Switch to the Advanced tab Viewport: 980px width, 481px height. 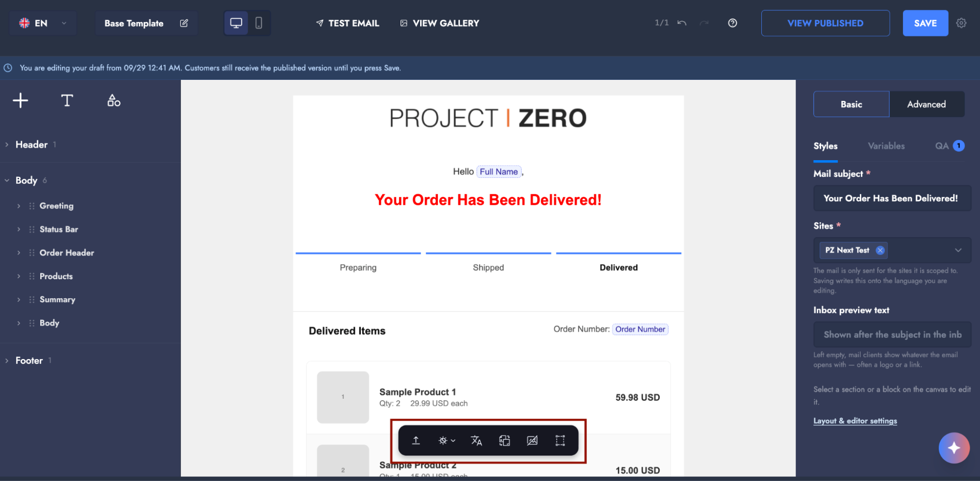927,104
